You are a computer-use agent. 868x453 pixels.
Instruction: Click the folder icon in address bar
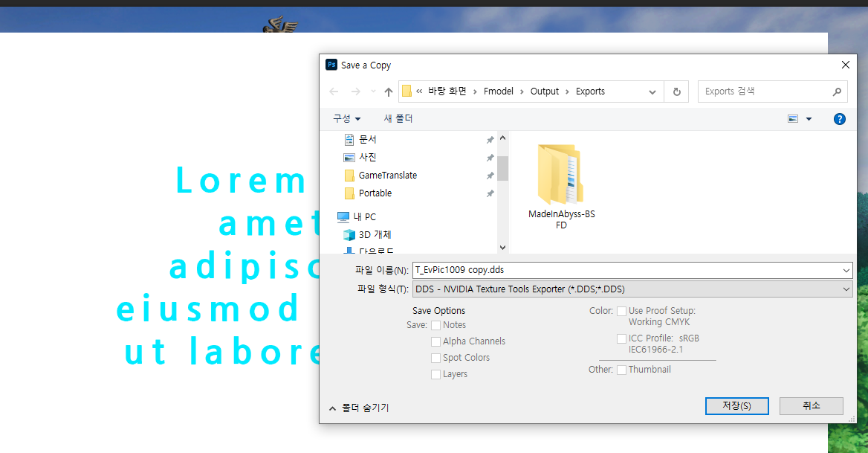[x=407, y=91]
